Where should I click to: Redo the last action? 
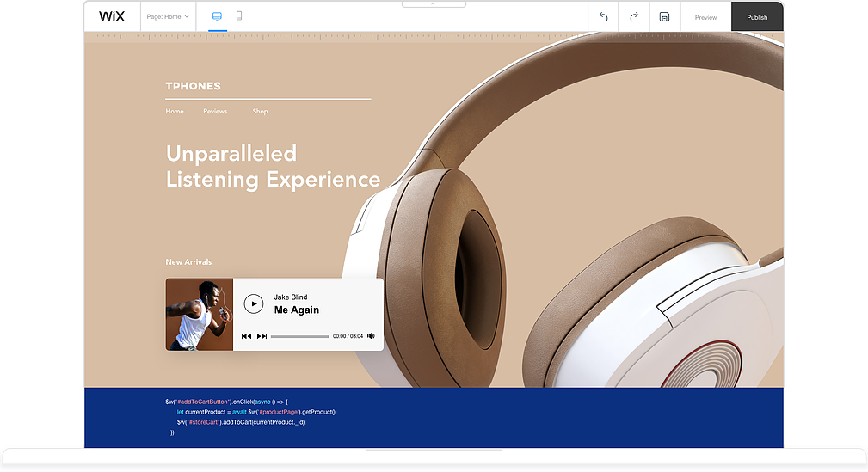click(x=634, y=17)
